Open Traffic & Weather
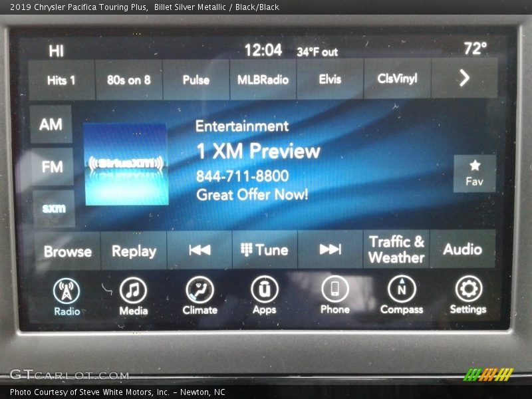Image resolution: width=532 pixels, height=399 pixels. [x=396, y=249]
